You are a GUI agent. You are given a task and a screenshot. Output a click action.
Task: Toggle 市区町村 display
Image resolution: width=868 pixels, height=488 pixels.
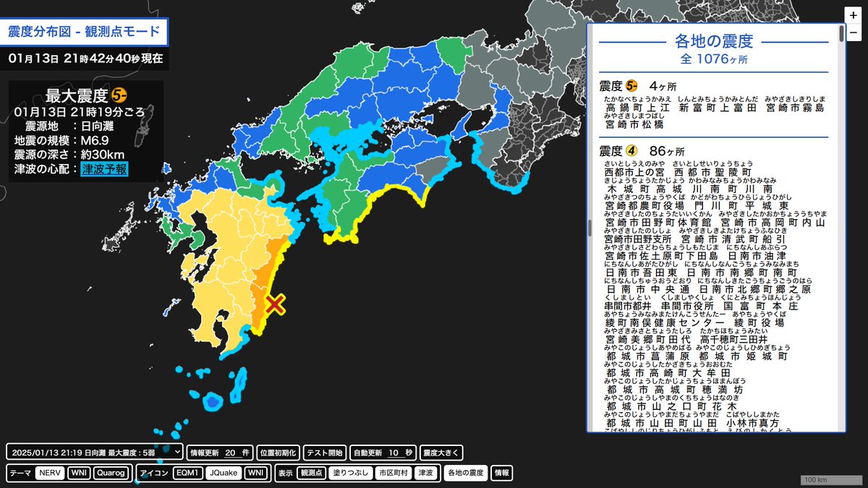(x=392, y=474)
